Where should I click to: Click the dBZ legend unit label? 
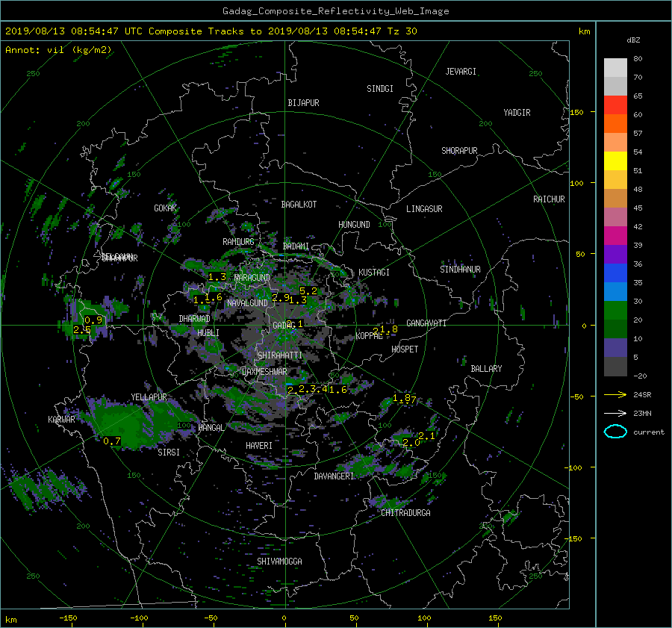coord(633,40)
